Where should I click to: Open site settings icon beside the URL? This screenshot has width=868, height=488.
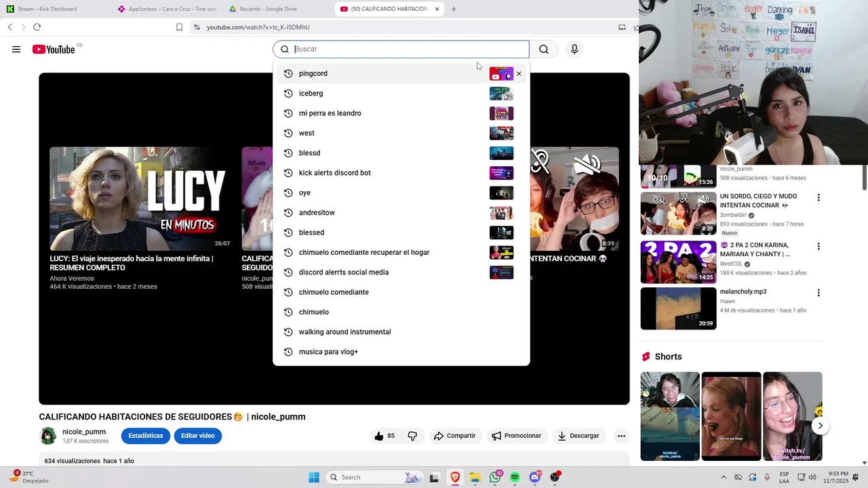[197, 27]
